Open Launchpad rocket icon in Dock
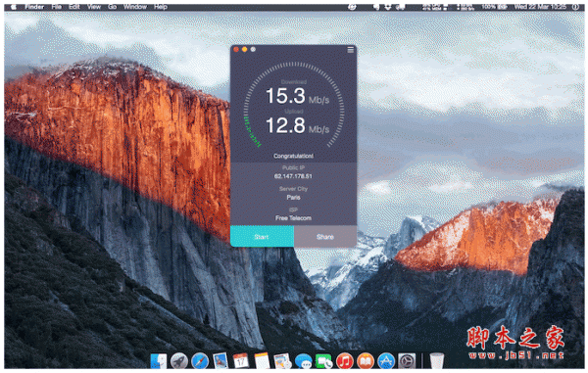The width and height of the screenshot is (588, 373). tap(179, 361)
